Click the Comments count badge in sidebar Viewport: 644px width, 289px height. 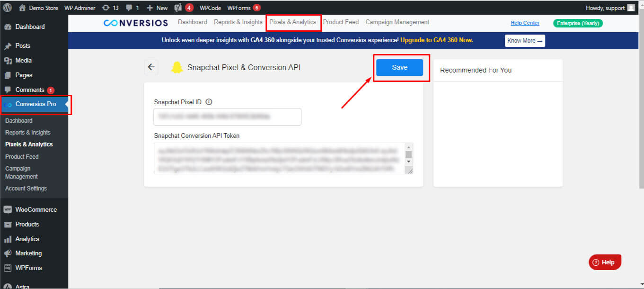click(51, 90)
